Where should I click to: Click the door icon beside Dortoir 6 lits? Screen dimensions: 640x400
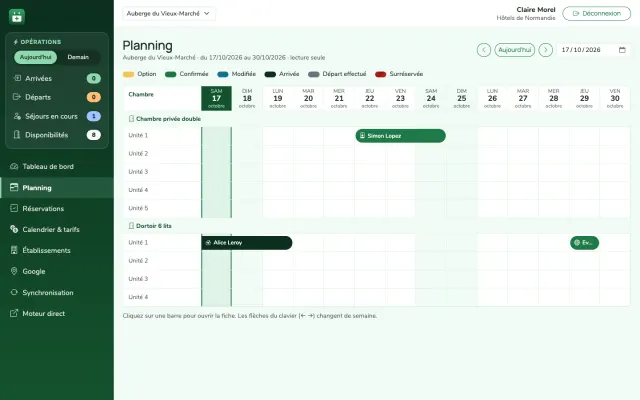[131, 226]
